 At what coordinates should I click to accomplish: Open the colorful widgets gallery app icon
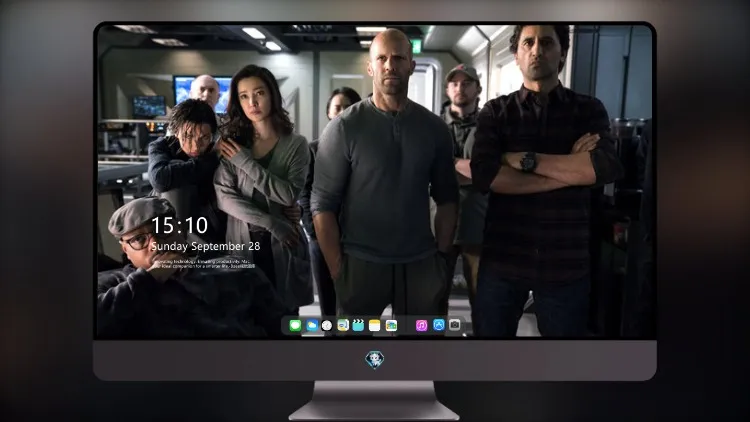pyautogui.click(x=391, y=325)
